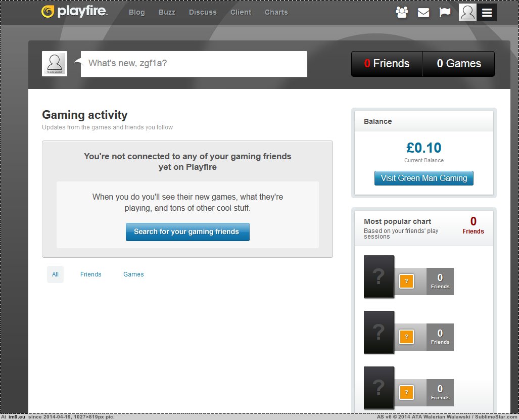Viewport: 519px width, 420px height.
Task: Click the Most popular chart title
Action: click(398, 221)
